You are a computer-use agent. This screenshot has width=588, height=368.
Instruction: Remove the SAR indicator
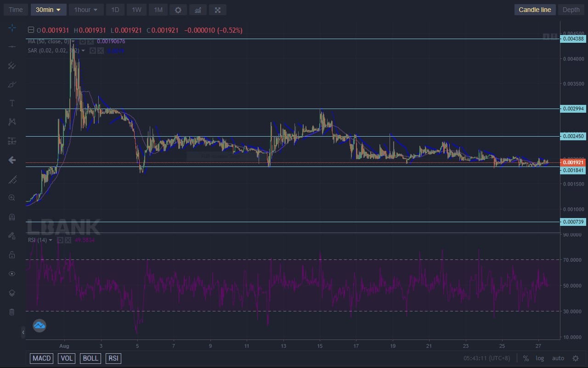pos(100,51)
